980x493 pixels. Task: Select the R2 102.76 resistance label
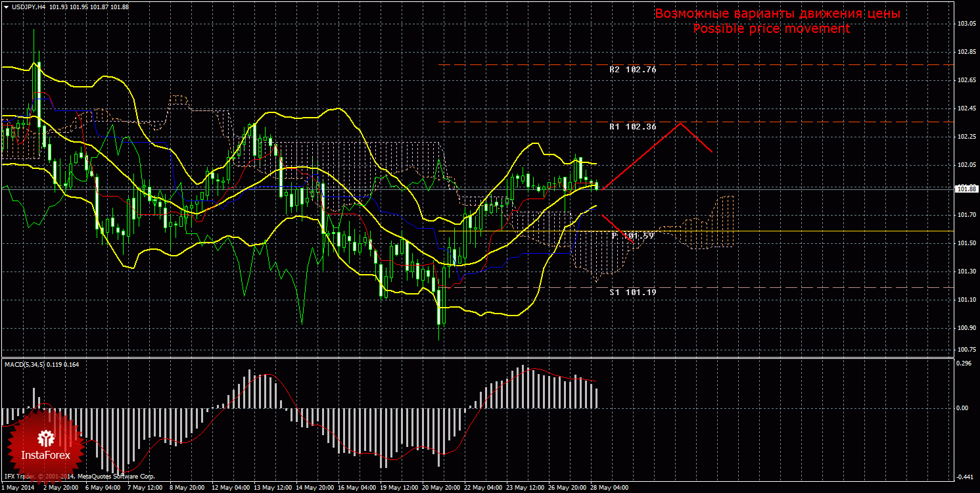tap(632, 69)
